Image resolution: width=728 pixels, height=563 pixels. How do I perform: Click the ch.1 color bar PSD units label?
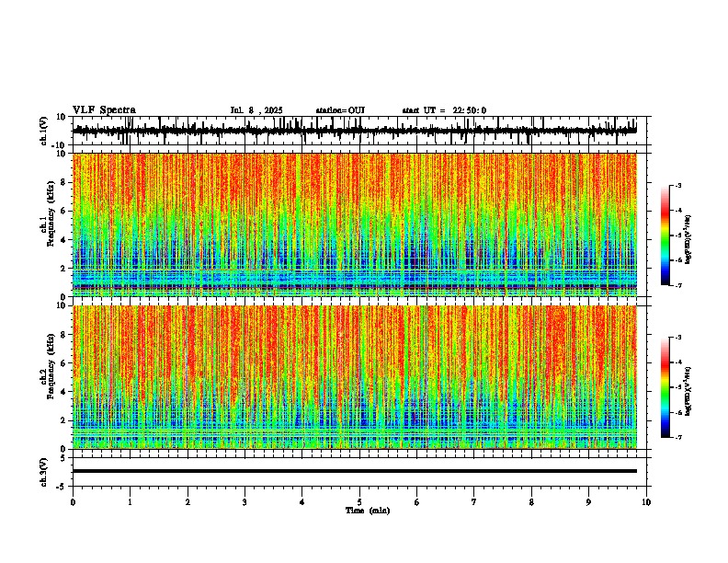point(688,239)
